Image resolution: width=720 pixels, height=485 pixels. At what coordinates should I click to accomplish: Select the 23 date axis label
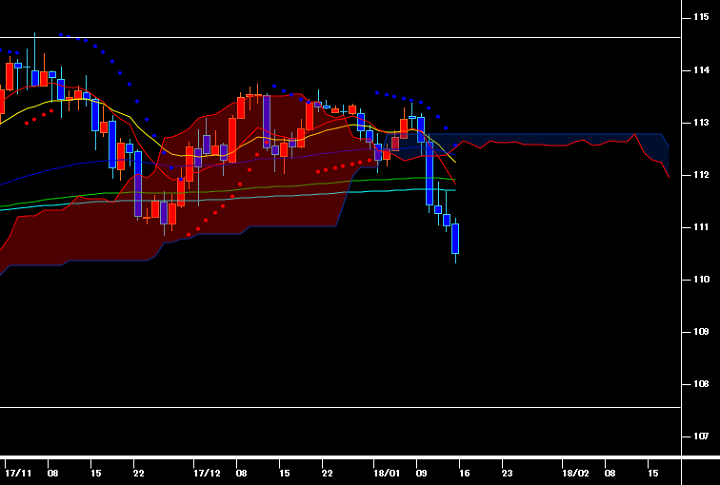(x=507, y=473)
